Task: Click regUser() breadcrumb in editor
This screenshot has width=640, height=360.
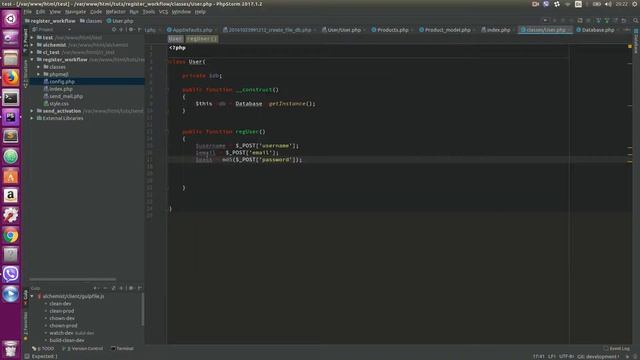Action: click(x=202, y=39)
